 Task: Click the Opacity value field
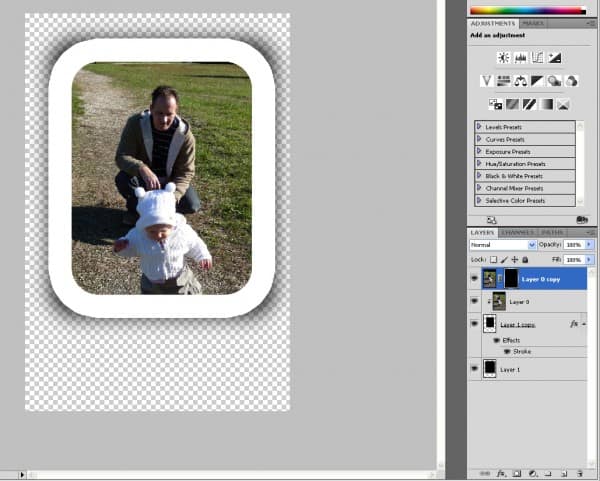[x=574, y=245]
